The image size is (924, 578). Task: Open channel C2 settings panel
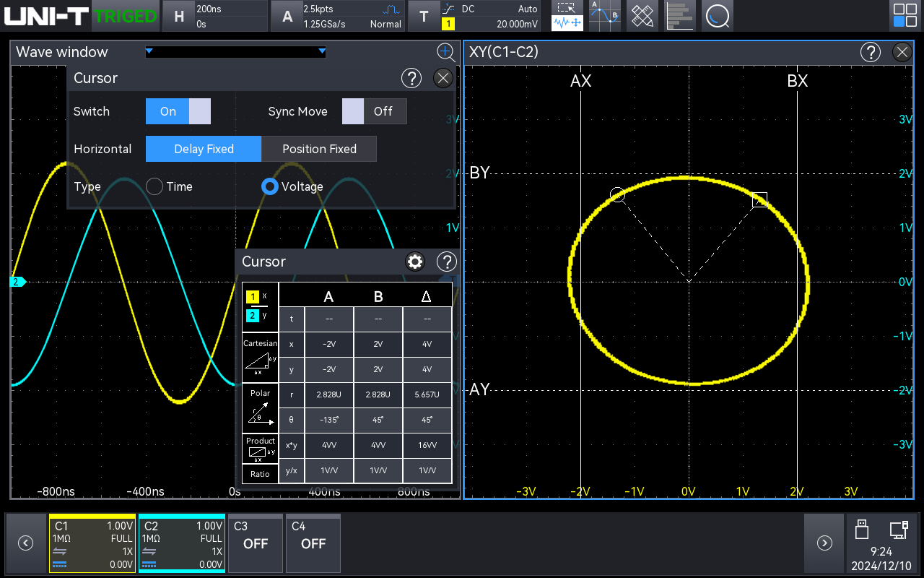pos(181,543)
